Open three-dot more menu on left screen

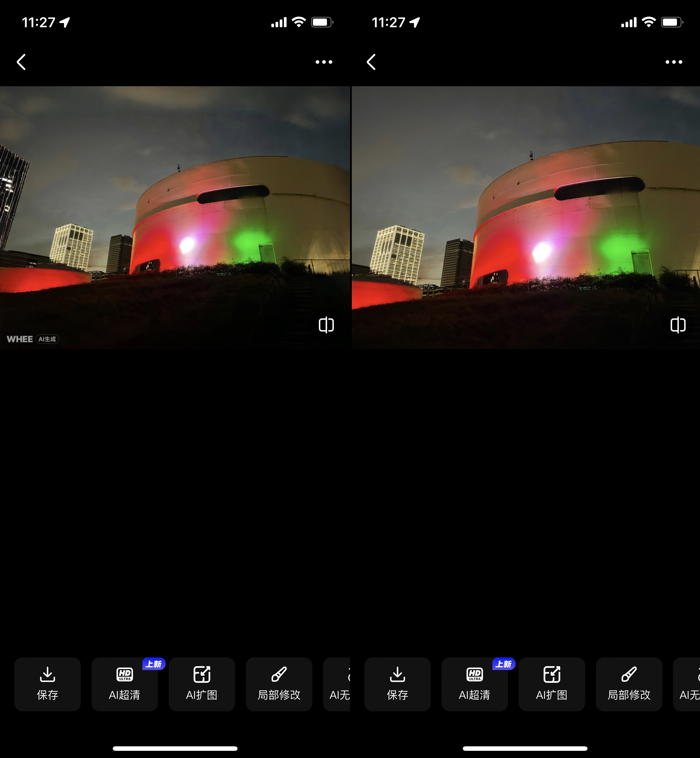pyautogui.click(x=324, y=62)
